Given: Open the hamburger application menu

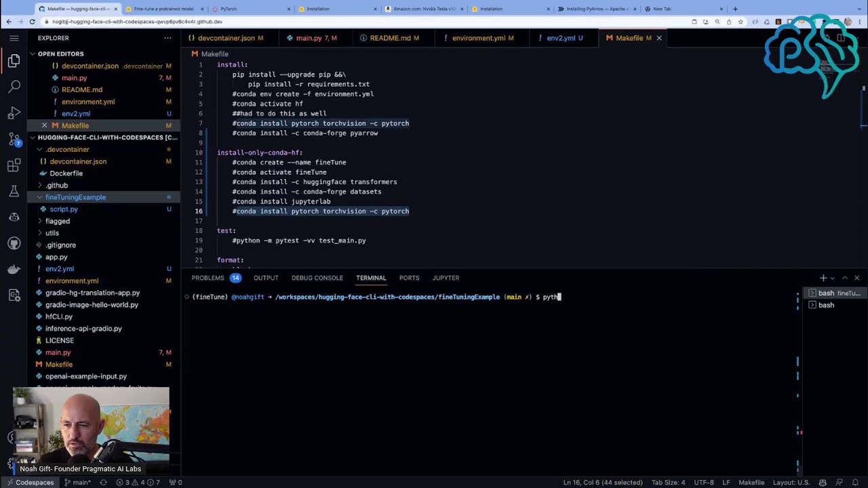Looking at the screenshot, I should coord(14,38).
